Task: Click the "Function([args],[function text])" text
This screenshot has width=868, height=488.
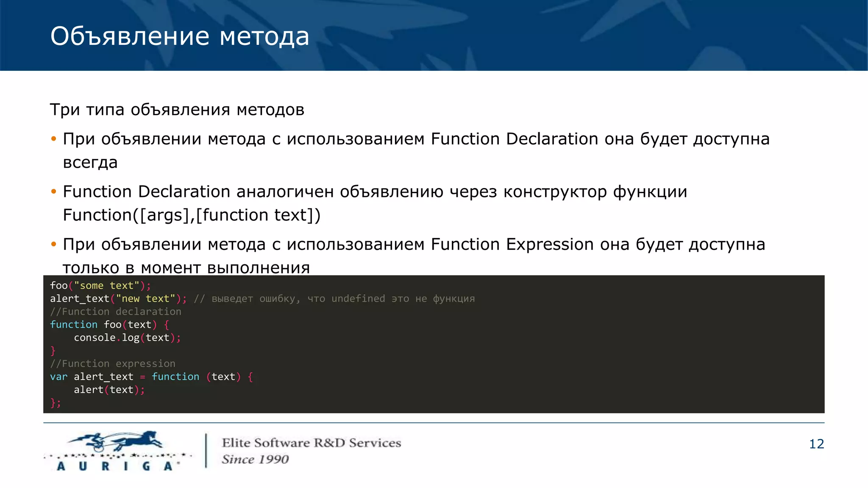Action: pos(192,215)
